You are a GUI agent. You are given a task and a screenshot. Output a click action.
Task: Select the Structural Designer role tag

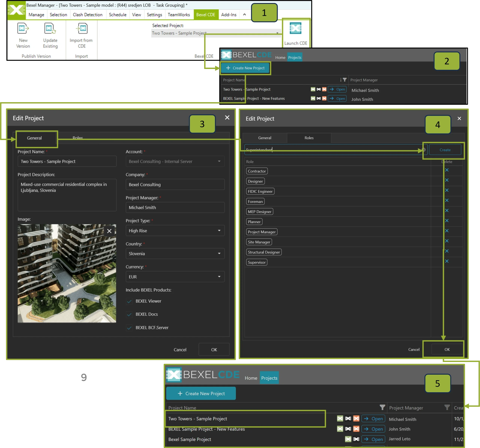(x=264, y=252)
